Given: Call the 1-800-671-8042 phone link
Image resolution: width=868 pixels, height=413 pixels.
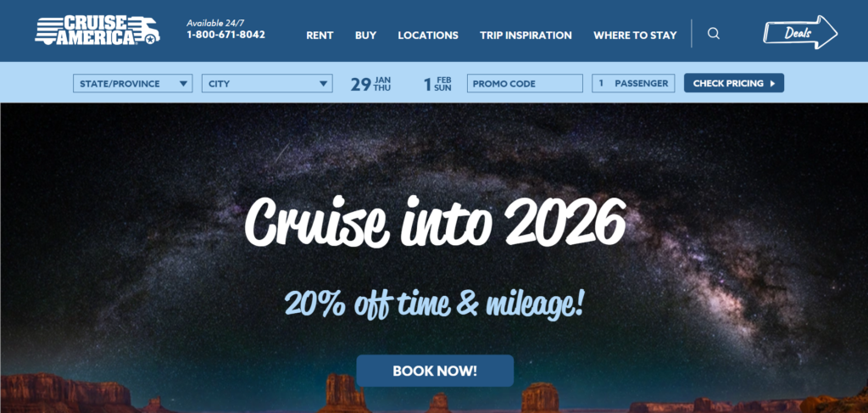Looking at the screenshot, I should [225, 34].
